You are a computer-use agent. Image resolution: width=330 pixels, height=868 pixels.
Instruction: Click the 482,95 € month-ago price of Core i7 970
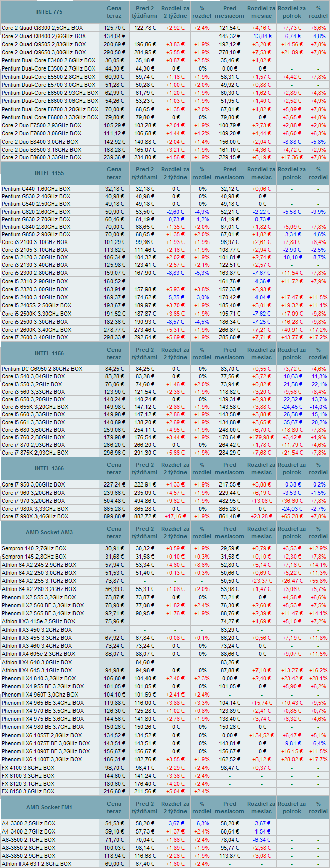(x=230, y=501)
